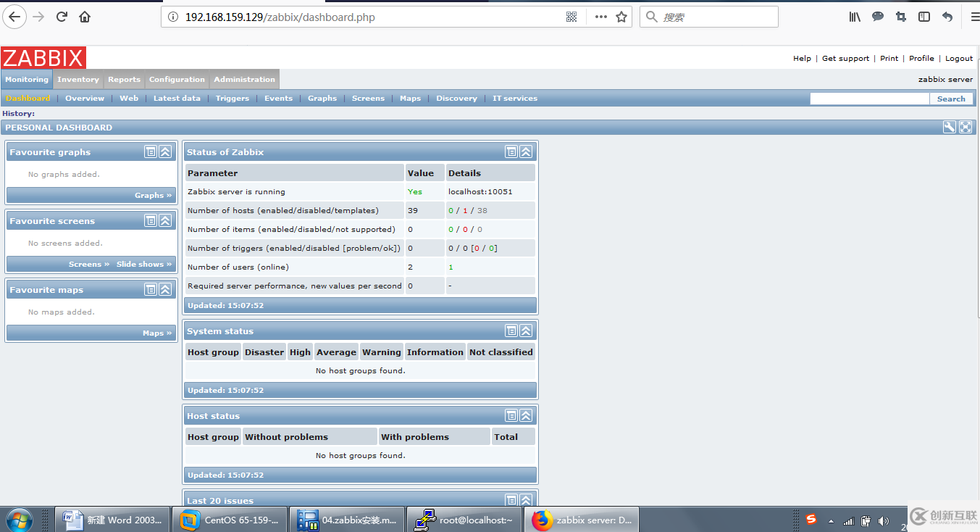Go back with the browser back arrow
The width and height of the screenshot is (980, 532).
[14, 17]
